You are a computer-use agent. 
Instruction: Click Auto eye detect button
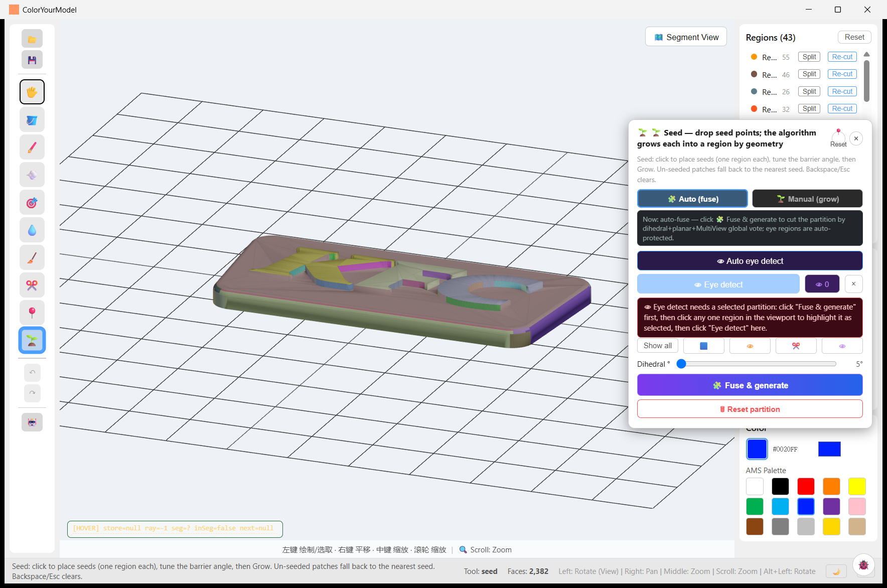pyautogui.click(x=750, y=261)
